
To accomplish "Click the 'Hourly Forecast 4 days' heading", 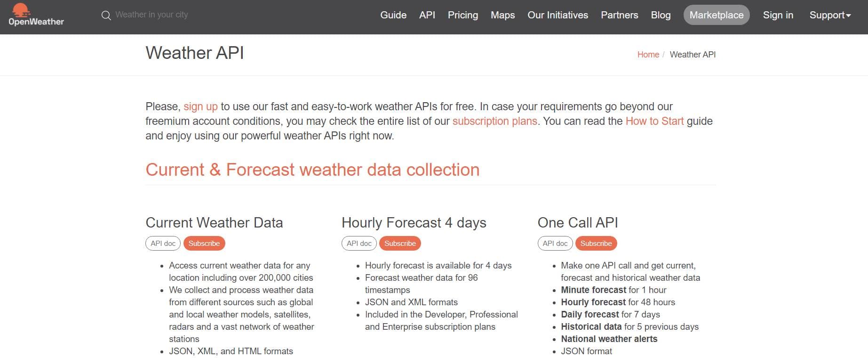I will (414, 222).
